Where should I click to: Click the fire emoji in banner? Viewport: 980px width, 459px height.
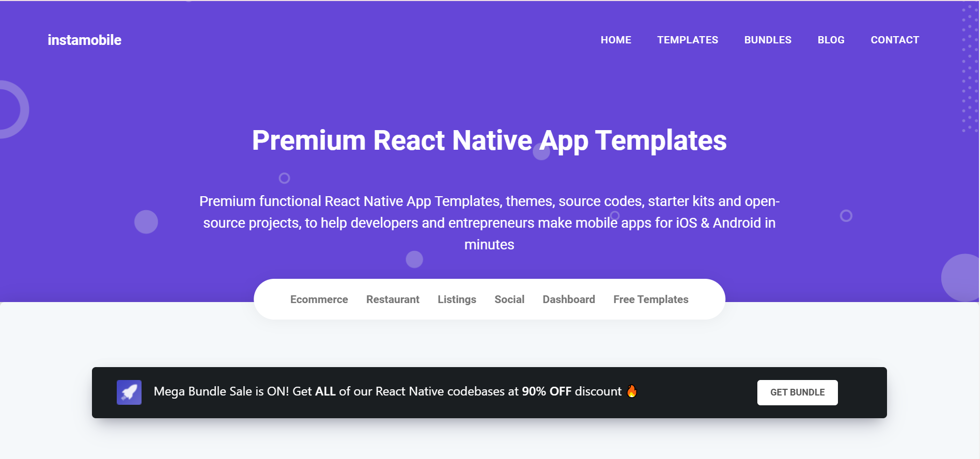pyautogui.click(x=632, y=391)
